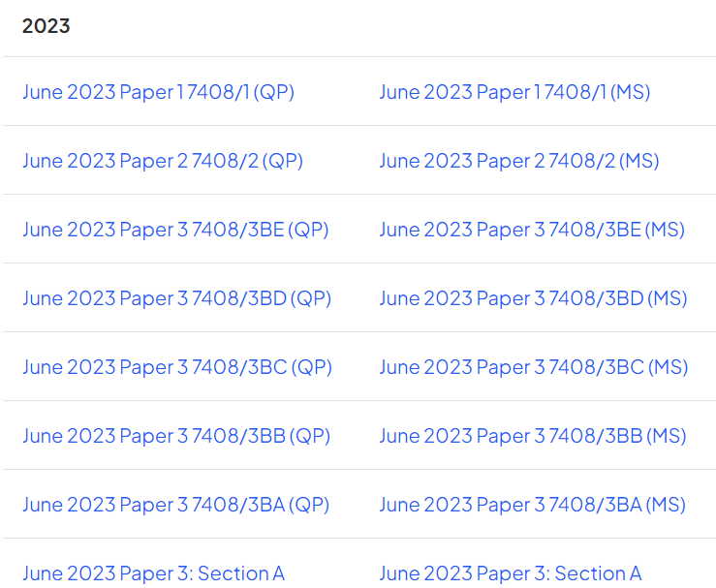This screenshot has width=716, height=588.
Task: Click the 2023 year heading
Action: tap(47, 26)
